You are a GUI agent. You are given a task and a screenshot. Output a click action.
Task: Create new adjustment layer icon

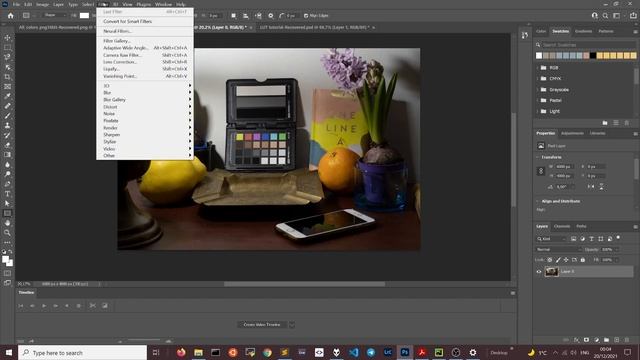coord(597,340)
